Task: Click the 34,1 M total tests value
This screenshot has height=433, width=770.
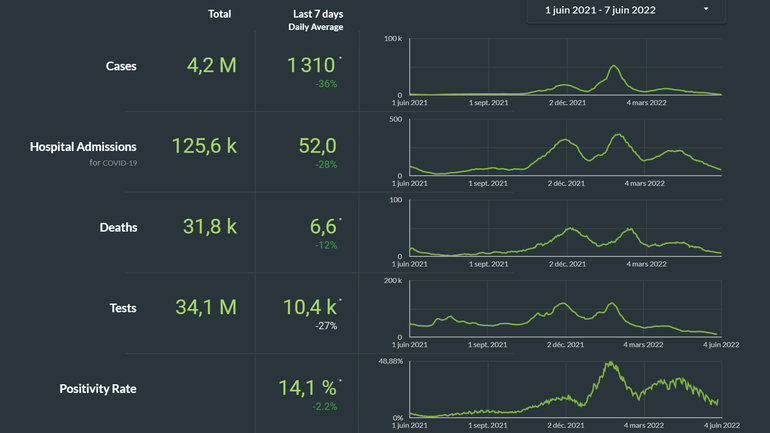Action: (205, 308)
